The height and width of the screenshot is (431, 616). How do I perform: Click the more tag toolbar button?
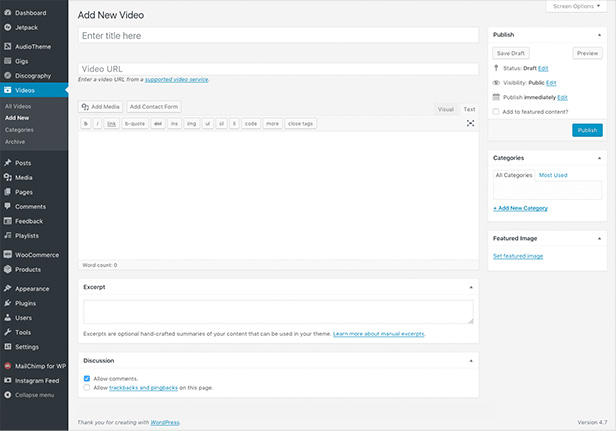point(272,123)
